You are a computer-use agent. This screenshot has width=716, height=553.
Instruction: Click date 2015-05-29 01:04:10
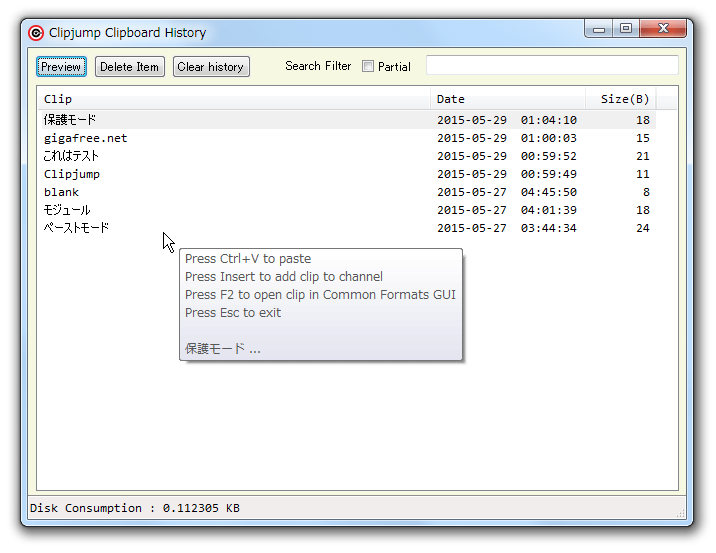[507, 120]
